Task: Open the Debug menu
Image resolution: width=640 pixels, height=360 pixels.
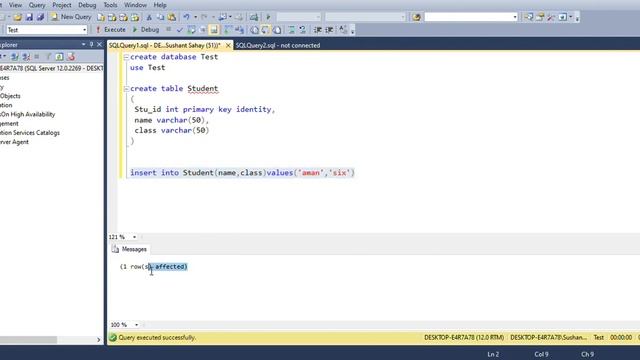Action: click(x=87, y=5)
